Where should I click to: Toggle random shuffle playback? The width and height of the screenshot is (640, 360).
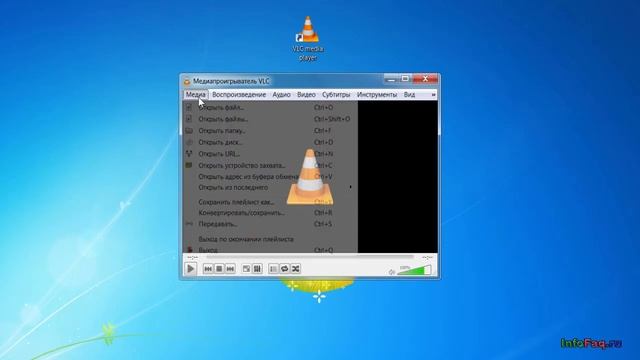pyautogui.click(x=296, y=269)
